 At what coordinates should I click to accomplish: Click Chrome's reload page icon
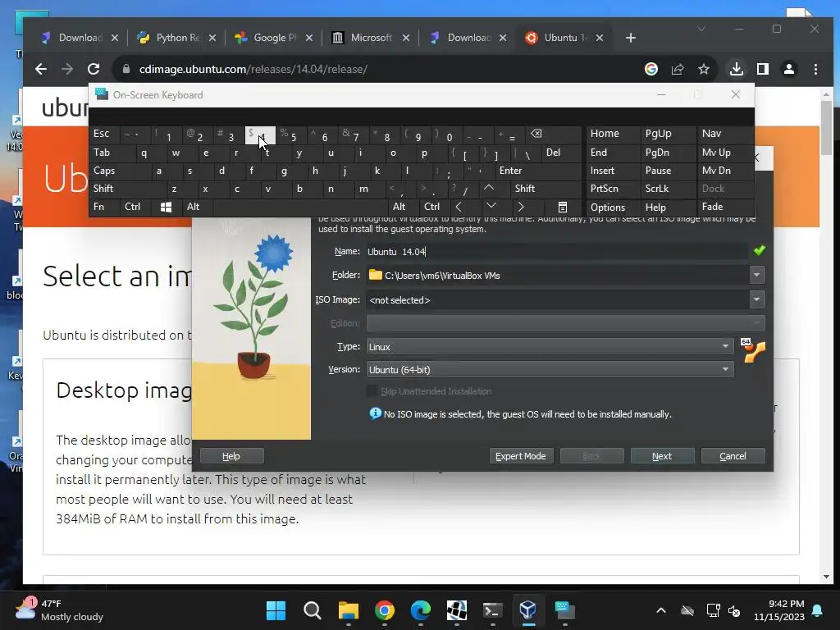point(94,69)
